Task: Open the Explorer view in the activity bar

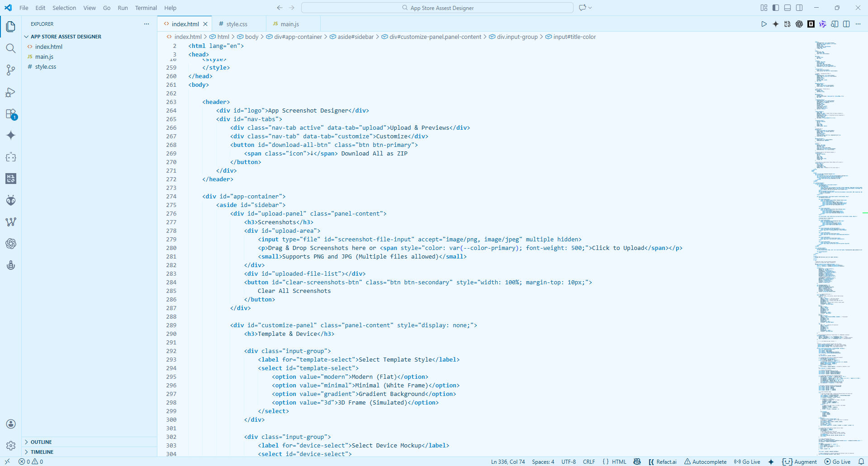Action: tap(11, 27)
